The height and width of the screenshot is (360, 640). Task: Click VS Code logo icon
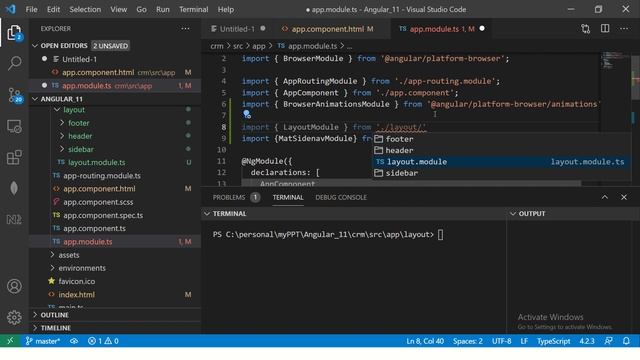click(11, 9)
